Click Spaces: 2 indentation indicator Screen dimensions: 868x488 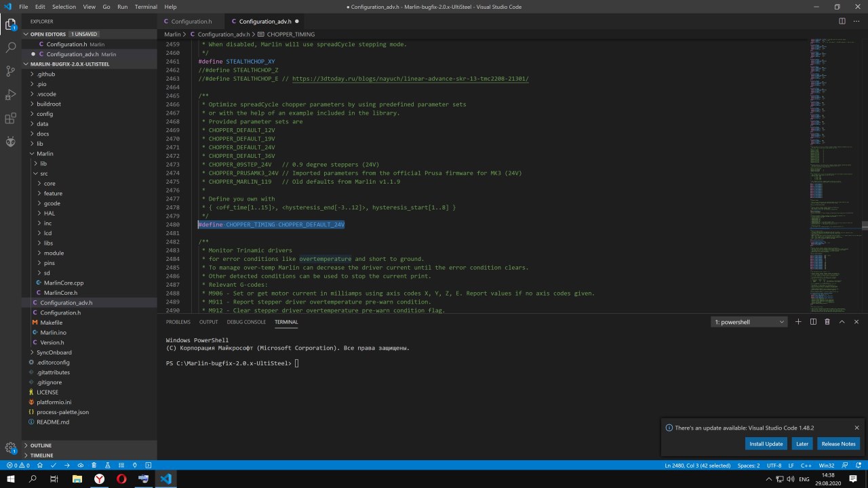tap(749, 466)
